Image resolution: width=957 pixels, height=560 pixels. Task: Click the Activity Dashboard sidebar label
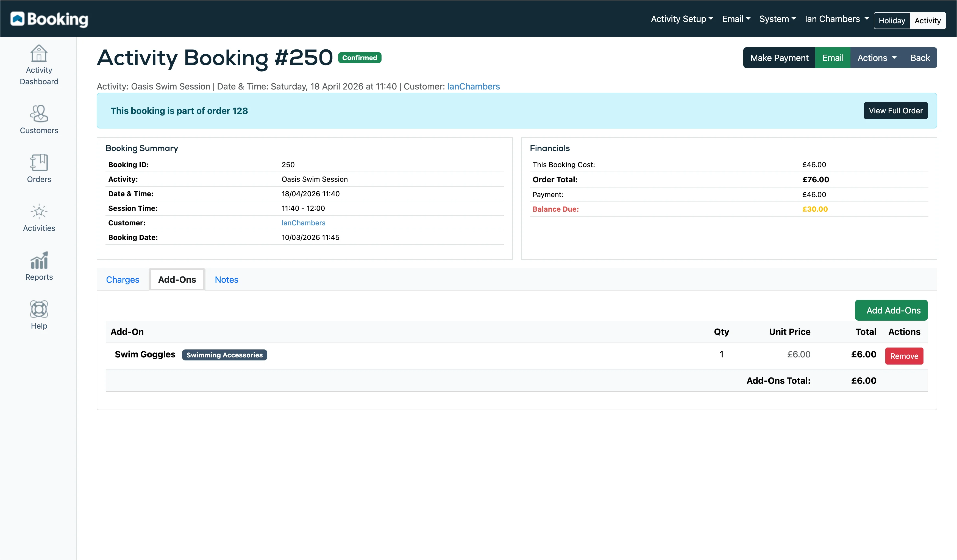click(x=39, y=75)
